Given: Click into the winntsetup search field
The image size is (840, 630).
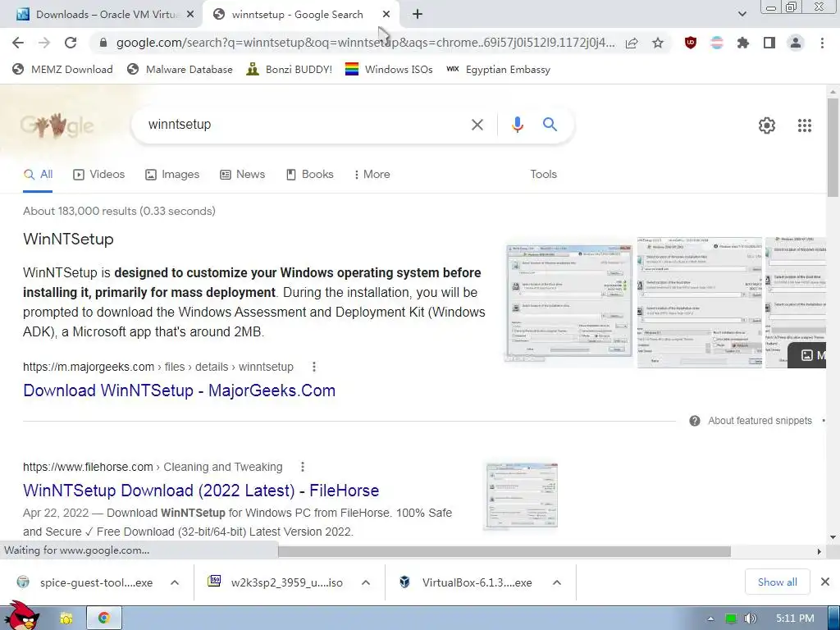Looking at the screenshot, I should [x=305, y=125].
